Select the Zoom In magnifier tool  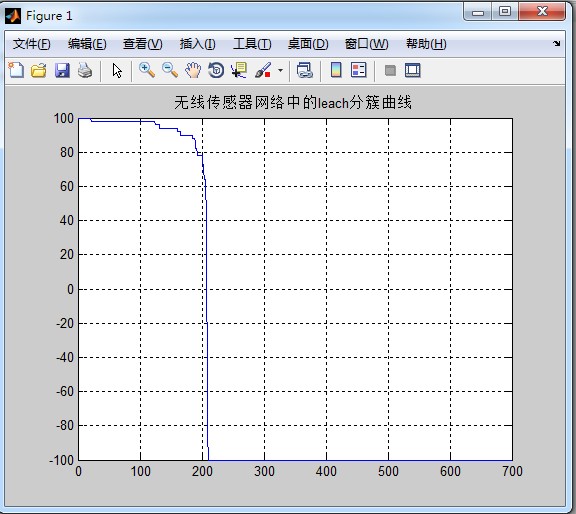[x=147, y=70]
